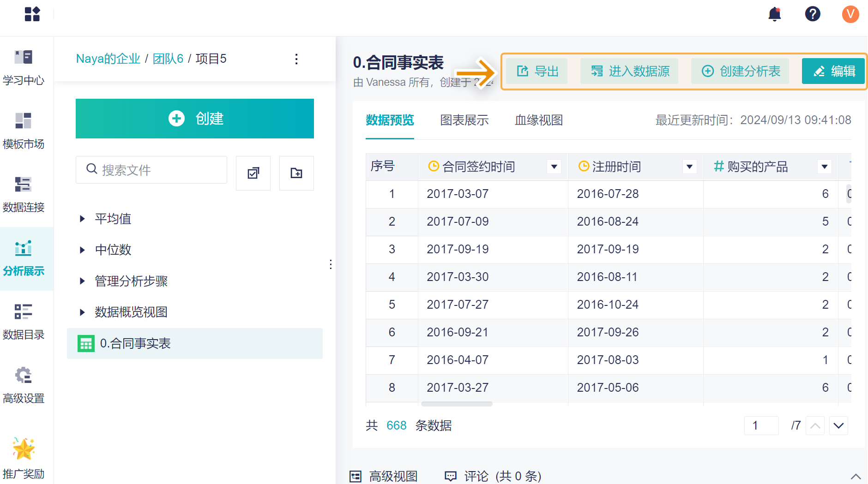
Task: Click the batch select icon beside search
Action: coord(253,173)
